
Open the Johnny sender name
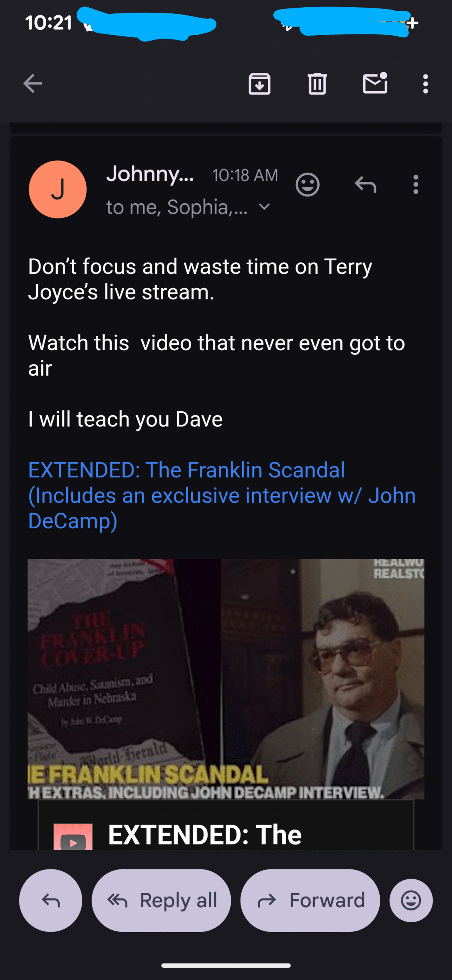[150, 175]
